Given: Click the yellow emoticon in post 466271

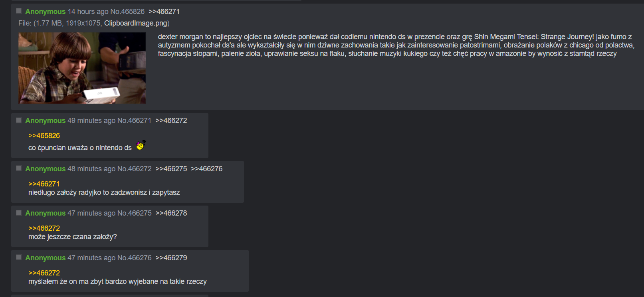Looking at the screenshot, I should pyautogui.click(x=141, y=145).
